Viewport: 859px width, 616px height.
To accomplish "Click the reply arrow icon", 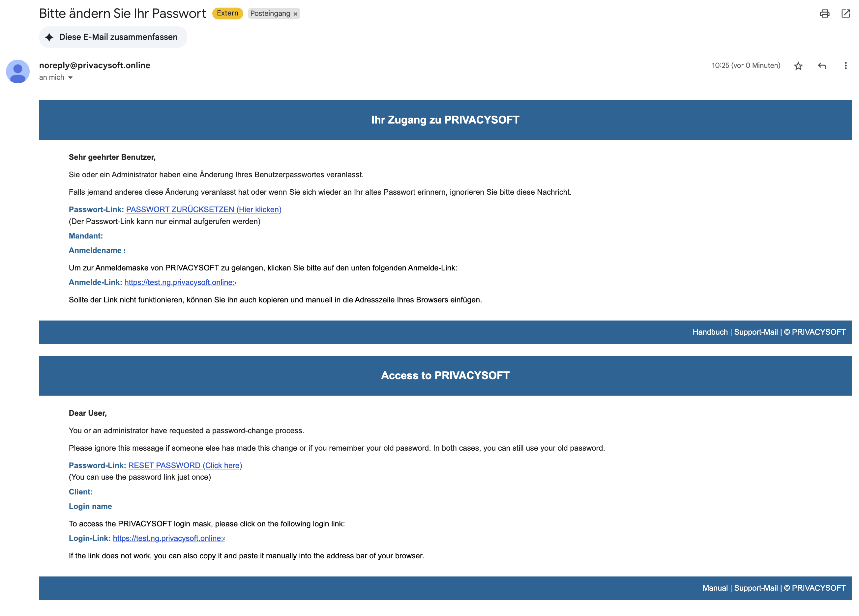I will pos(822,66).
